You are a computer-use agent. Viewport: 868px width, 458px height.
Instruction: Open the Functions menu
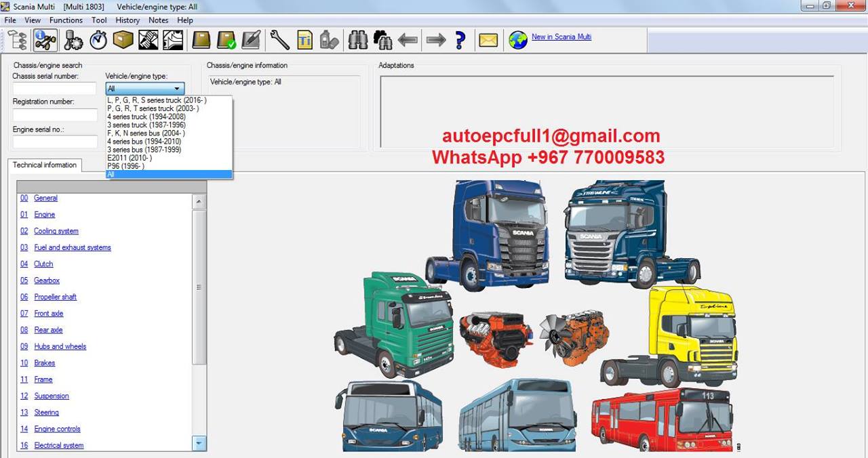(66, 20)
